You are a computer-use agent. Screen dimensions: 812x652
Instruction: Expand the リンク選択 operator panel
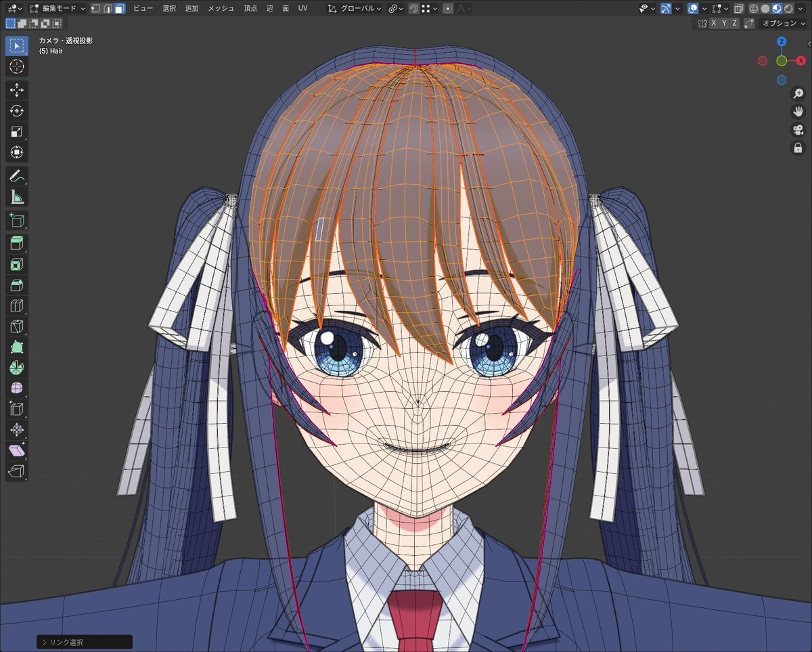(85, 642)
